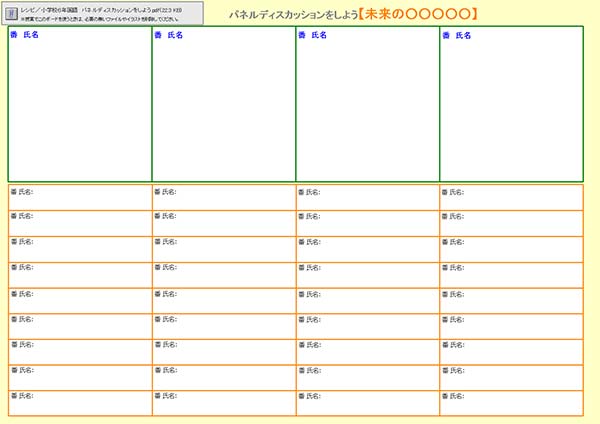The image size is (600, 424).
Task: Click the top orange 番 氏名: cell, rightmost column
Action: pos(512,197)
